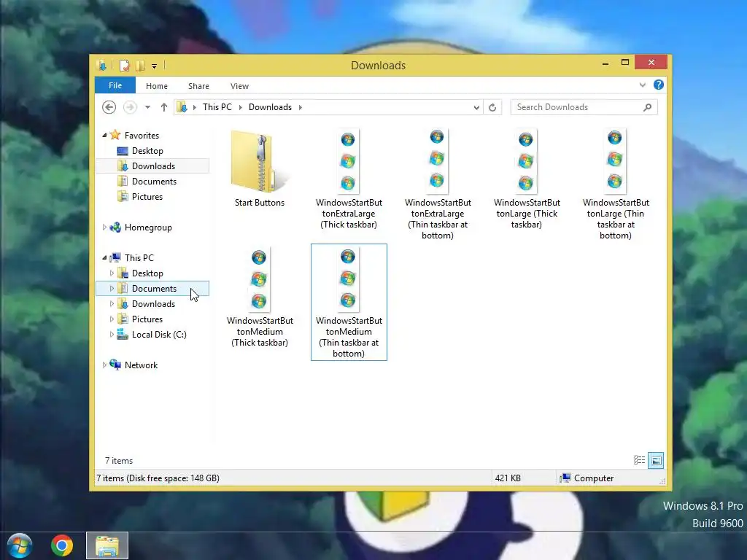Image resolution: width=747 pixels, height=560 pixels.
Task: Select WindowsStartButtonExtraLarge (Thick taskbar) file
Action: coord(349,179)
